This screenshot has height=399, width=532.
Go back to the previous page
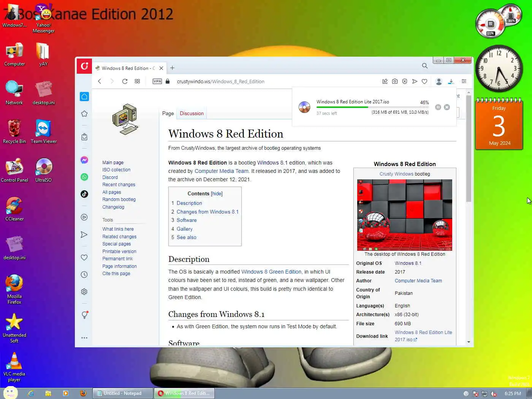pos(100,81)
